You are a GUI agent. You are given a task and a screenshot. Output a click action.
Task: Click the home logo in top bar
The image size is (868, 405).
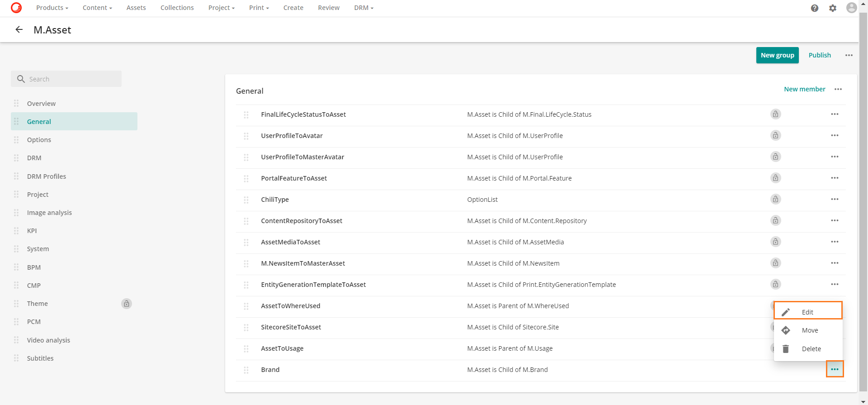point(16,8)
